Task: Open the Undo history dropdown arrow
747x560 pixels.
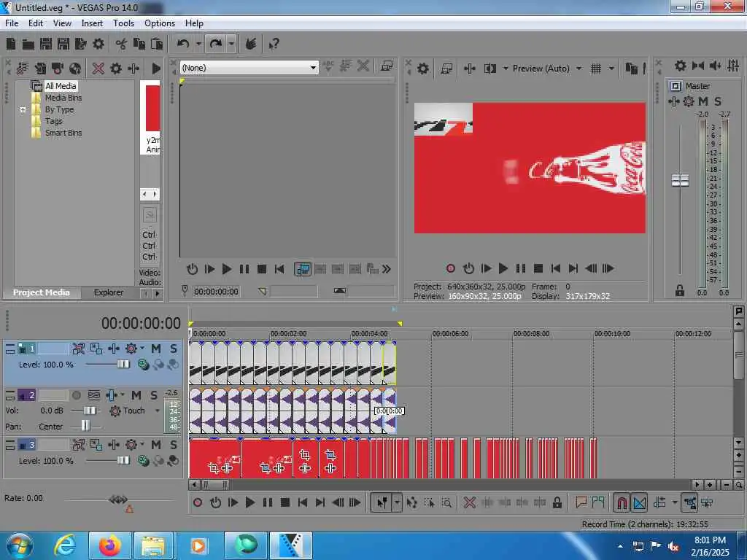Action: click(198, 44)
